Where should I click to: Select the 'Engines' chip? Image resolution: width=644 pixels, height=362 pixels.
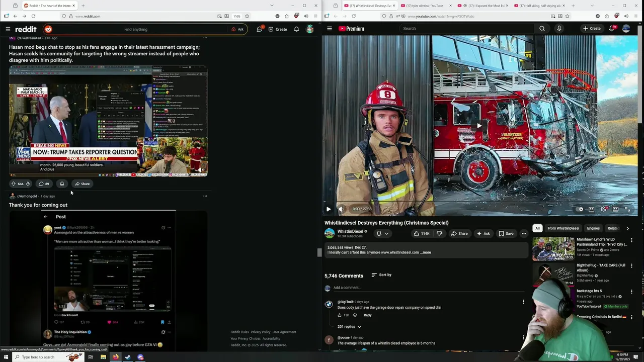(593, 228)
